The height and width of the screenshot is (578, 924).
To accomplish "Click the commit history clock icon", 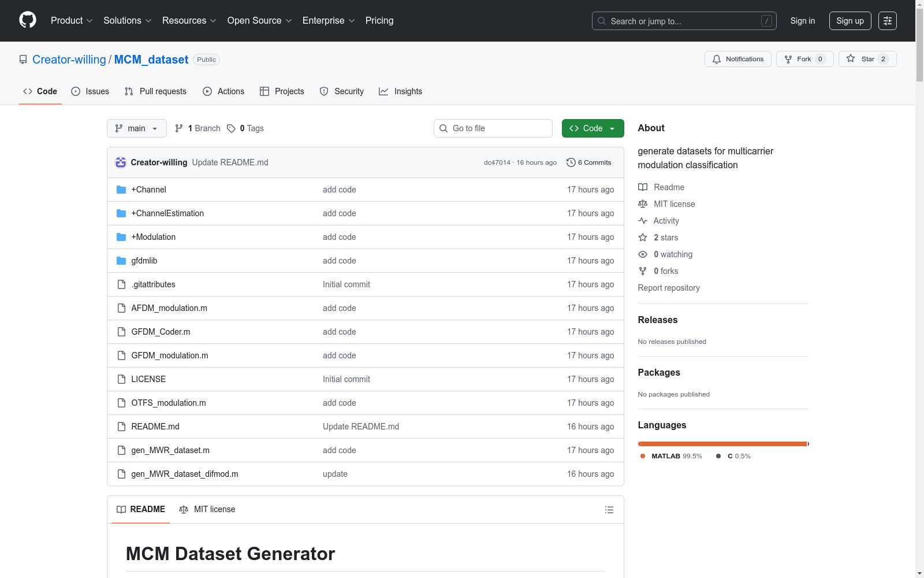I will (571, 162).
